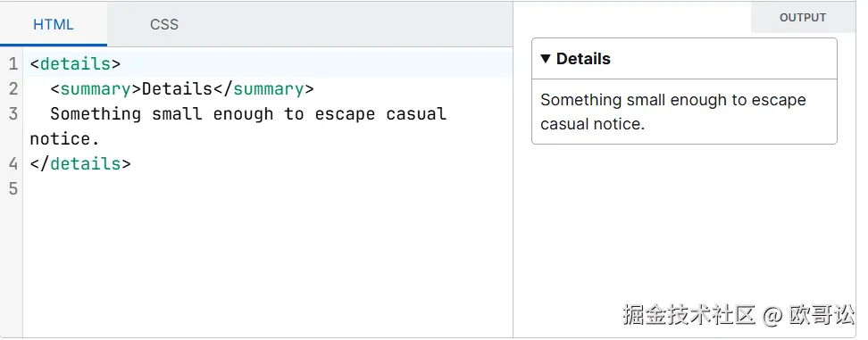Click the output text 'casual notice.'

(x=592, y=124)
